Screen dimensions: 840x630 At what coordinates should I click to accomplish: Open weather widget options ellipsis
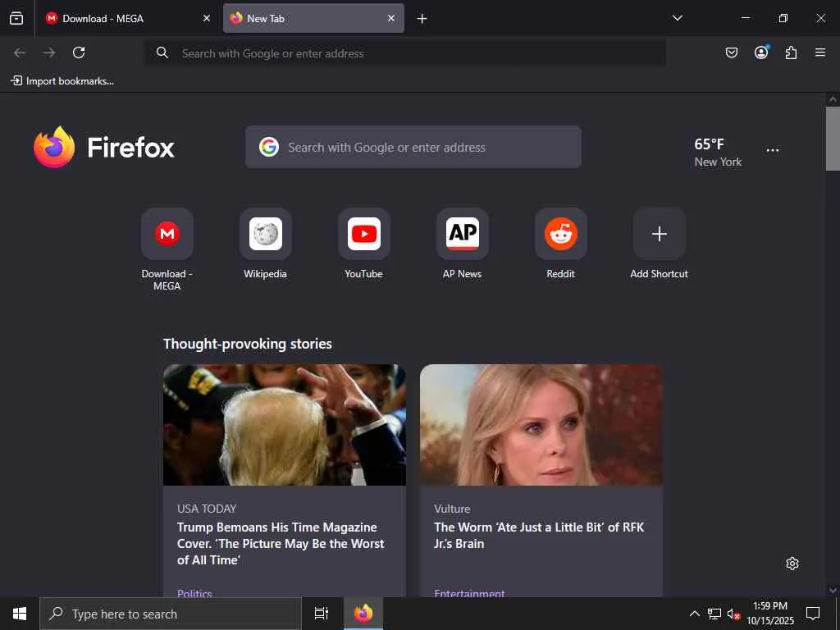coord(773,151)
